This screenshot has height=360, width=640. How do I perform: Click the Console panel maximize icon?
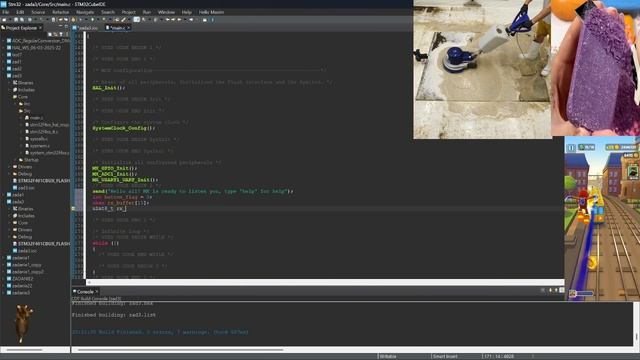[562, 290]
